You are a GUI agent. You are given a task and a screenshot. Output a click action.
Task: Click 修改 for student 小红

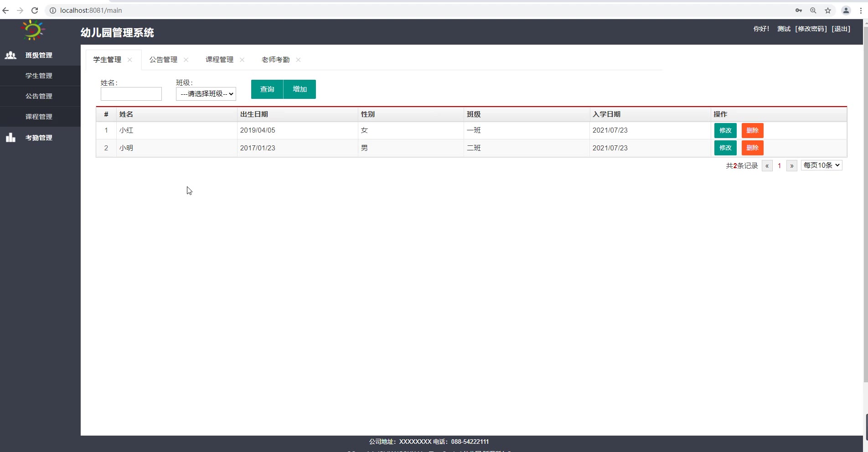pyautogui.click(x=725, y=130)
